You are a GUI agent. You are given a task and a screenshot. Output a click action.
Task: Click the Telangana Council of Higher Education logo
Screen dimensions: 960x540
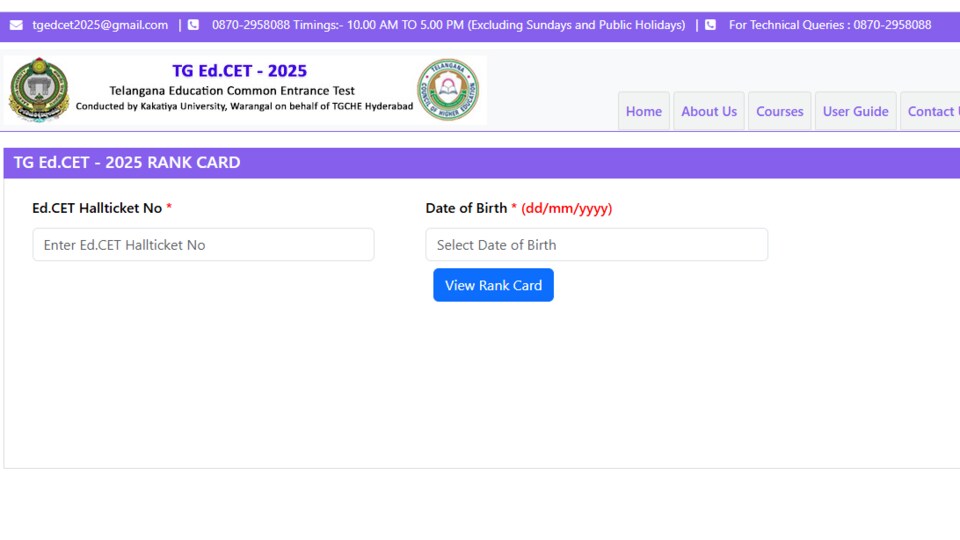[448, 90]
